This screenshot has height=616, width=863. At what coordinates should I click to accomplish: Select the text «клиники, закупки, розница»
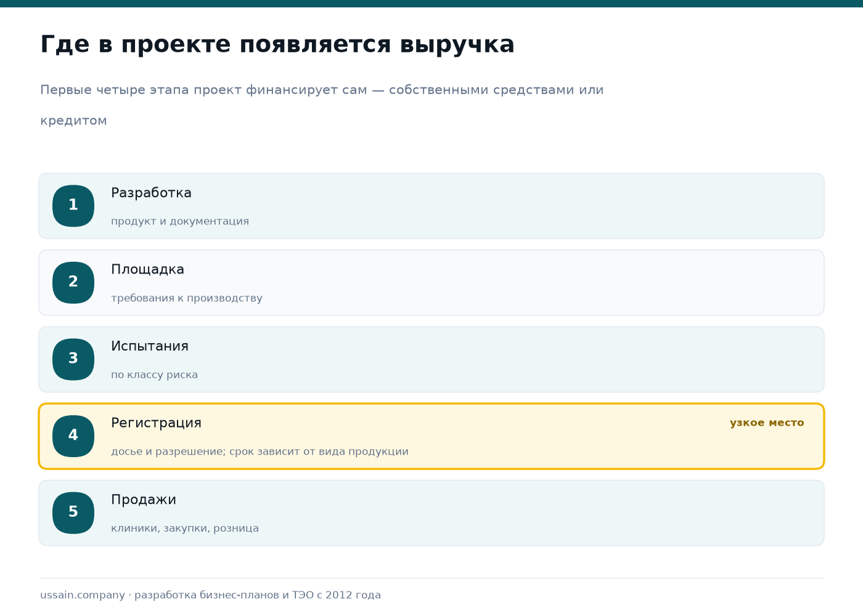pos(185,528)
